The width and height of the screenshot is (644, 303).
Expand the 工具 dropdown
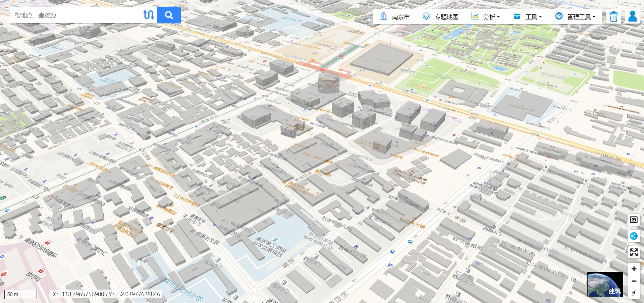click(532, 16)
